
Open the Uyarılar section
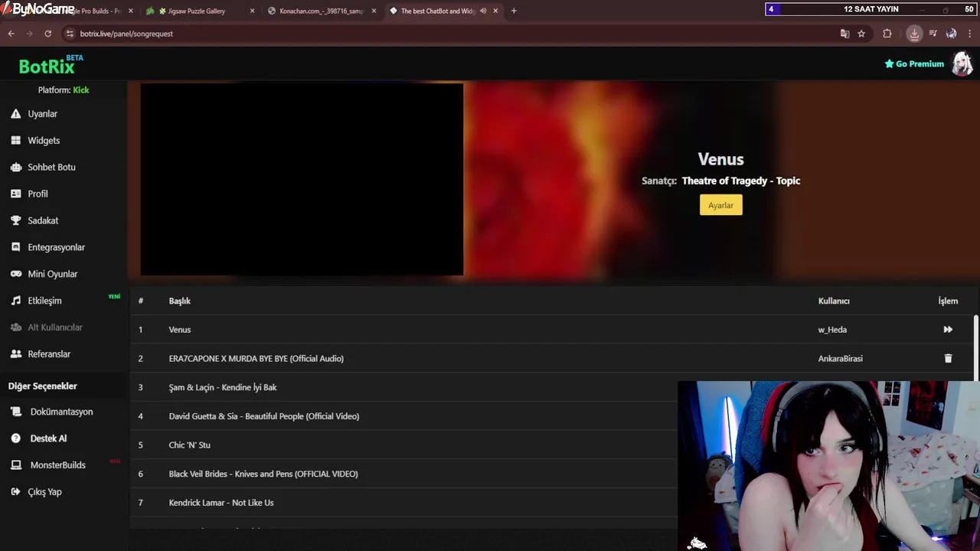tap(42, 114)
